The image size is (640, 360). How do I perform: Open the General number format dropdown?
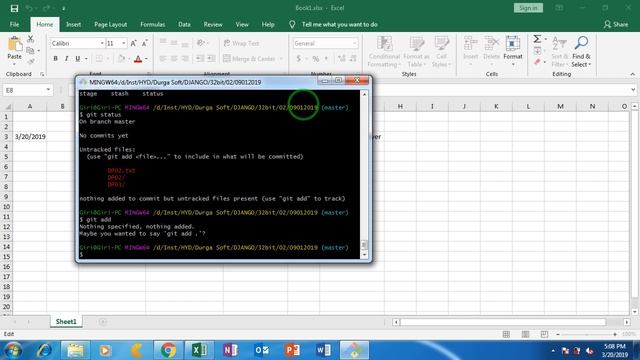[x=354, y=43]
